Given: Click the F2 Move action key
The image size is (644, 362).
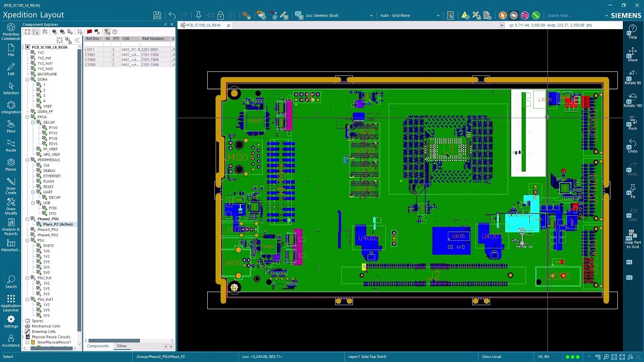Looking at the screenshot, I should click(632, 54).
